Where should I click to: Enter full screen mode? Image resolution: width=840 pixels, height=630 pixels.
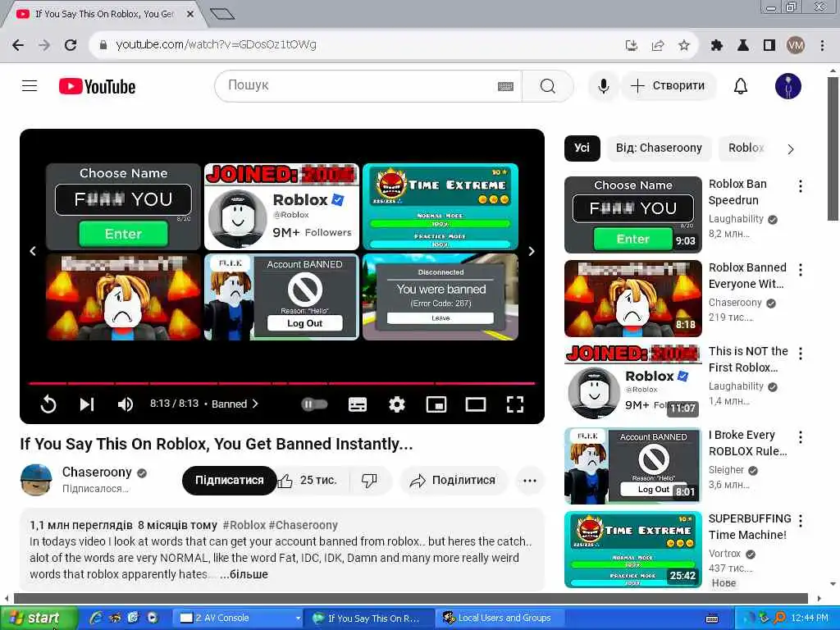515,404
